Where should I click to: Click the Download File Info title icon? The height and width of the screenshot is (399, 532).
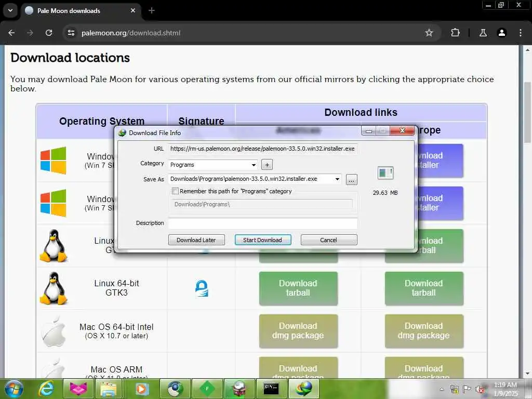[x=122, y=132]
